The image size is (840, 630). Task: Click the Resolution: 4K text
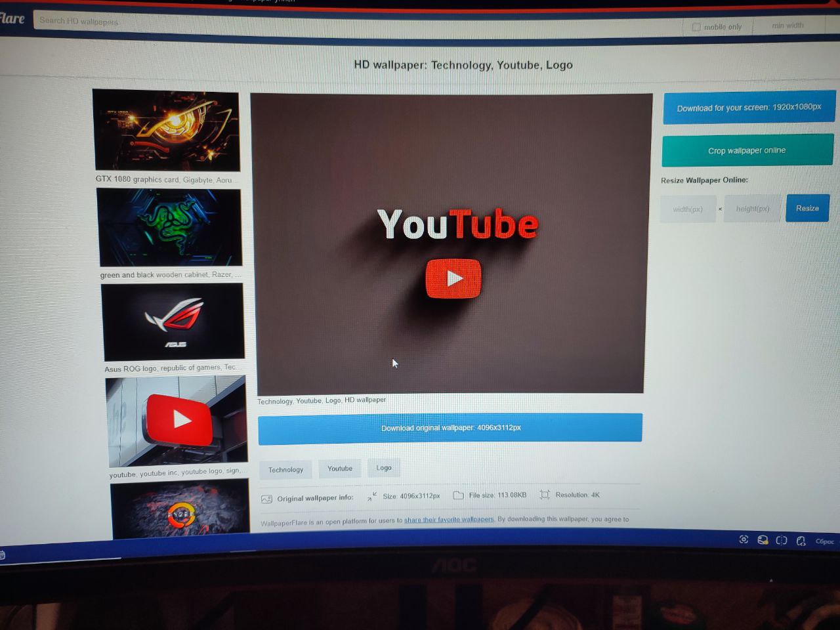tap(577, 495)
